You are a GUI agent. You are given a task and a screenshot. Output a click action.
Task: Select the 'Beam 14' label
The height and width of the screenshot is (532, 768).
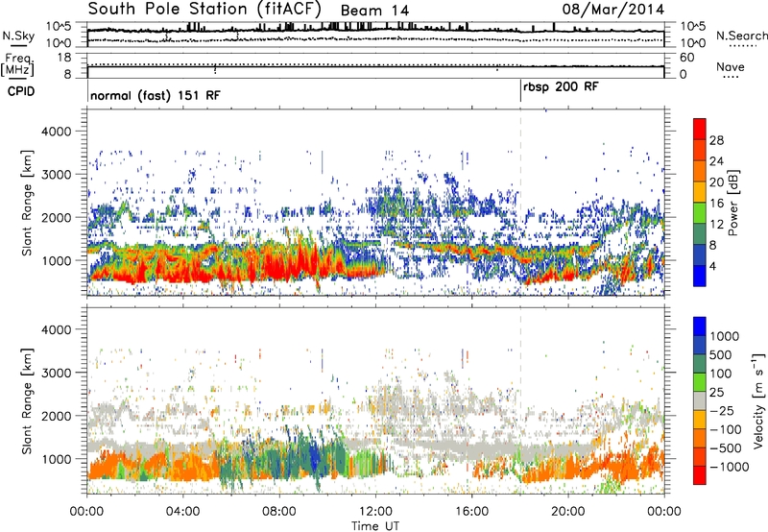(x=374, y=11)
